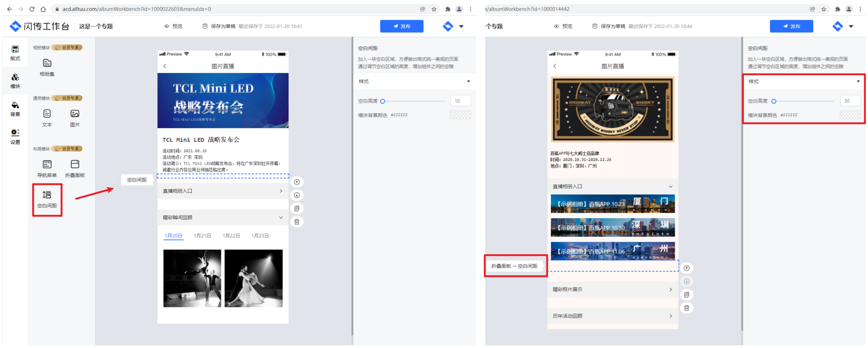Open extensions puzzle icon in left browser
The image size is (868, 348).
point(448,9)
